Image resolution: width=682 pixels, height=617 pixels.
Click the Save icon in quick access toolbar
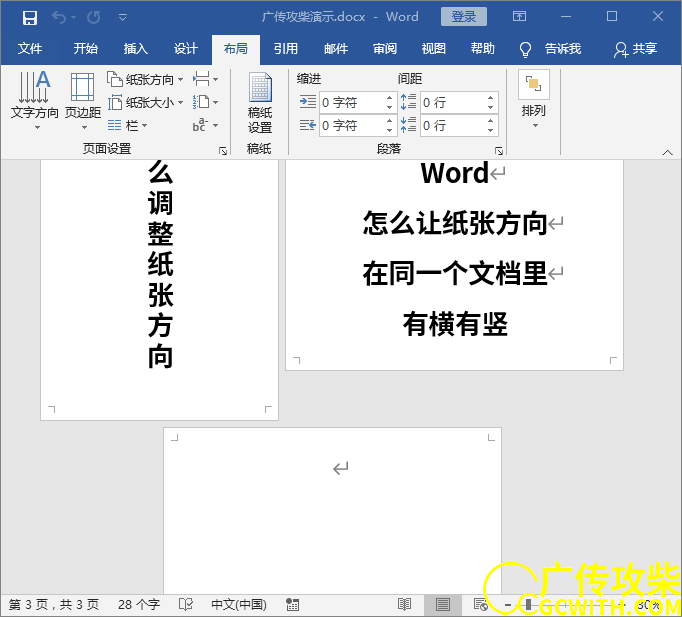[x=30, y=17]
